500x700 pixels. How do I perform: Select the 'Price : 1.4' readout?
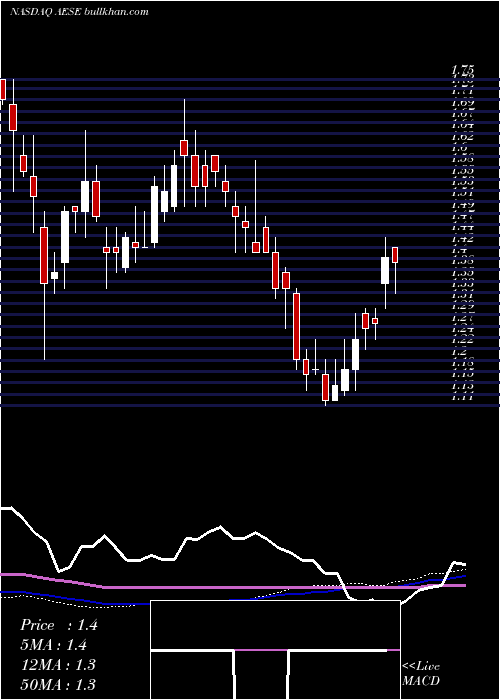(x=59, y=625)
